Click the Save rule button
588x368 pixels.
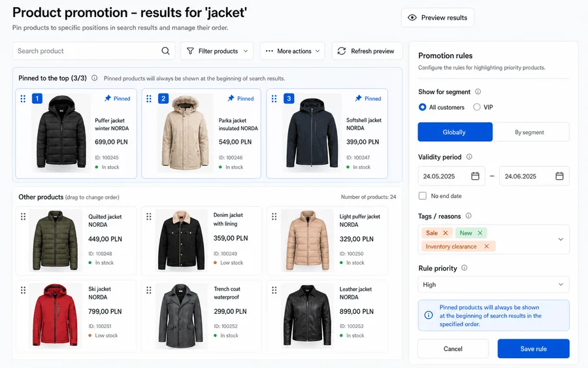[533, 349]
